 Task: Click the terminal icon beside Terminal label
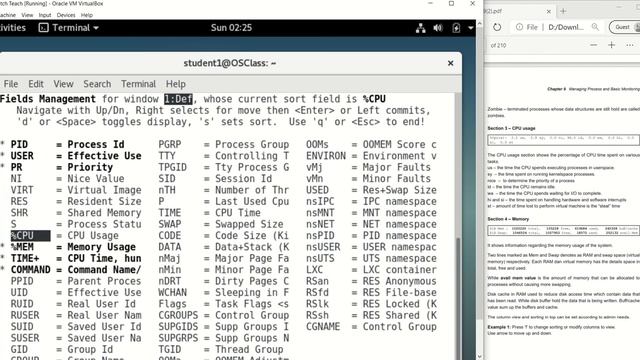pyautogui.click(x=43, y=28)
